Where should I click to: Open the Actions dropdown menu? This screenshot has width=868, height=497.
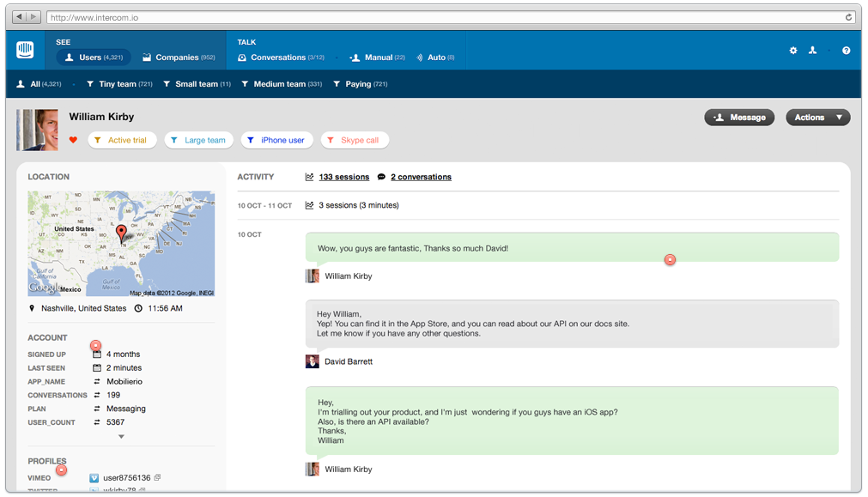point(817,118)
